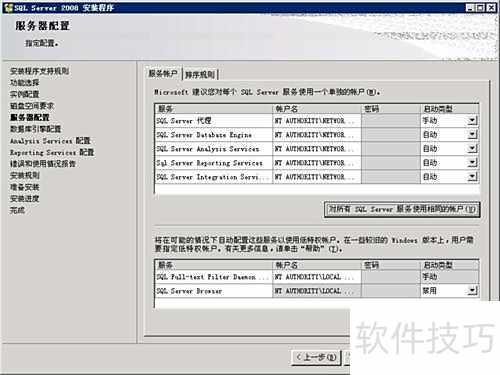Image resolution: width=500 pixels, height=375 pixels.
Task: Click the SQL Server Analysis Services service name
Action: click(x=208, y=149)
